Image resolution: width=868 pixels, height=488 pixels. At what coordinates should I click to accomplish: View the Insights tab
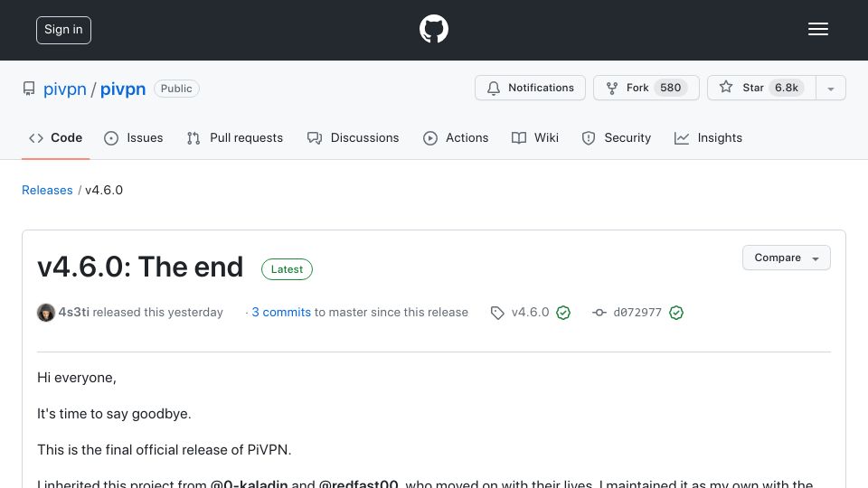point(708,137)
